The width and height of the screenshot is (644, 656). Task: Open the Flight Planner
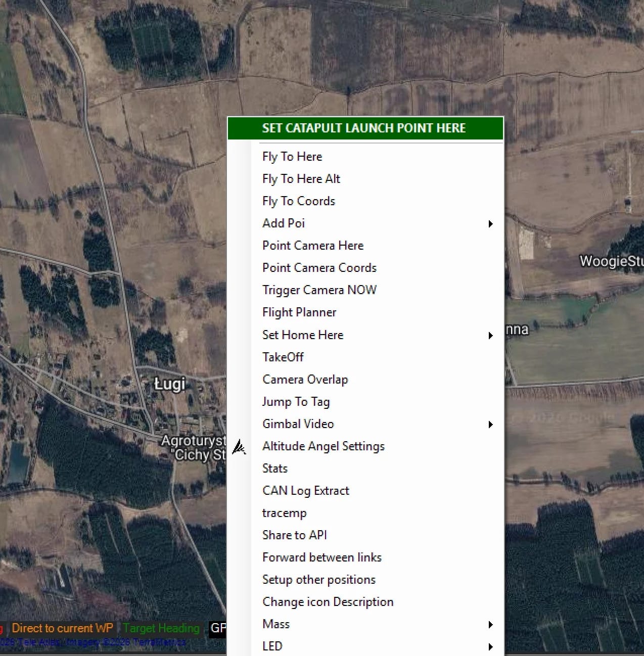pyautogui.click(x=365, y=312)
